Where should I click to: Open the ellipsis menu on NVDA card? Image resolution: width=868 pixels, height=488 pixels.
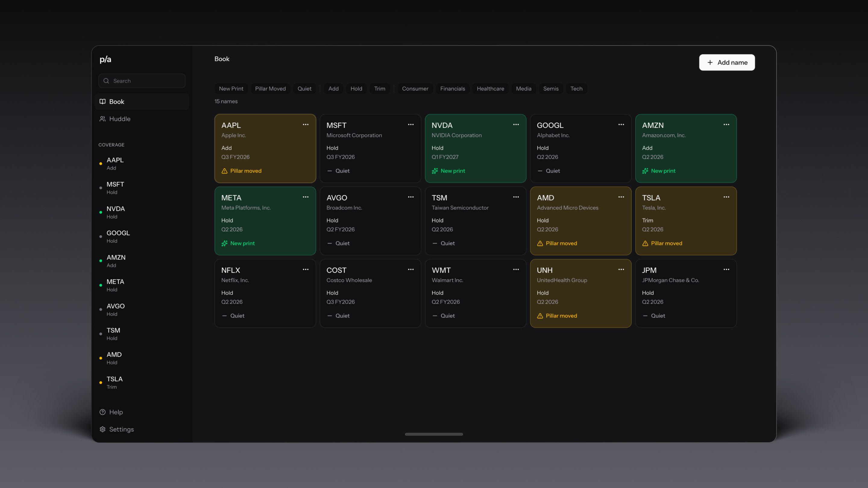[516, 125]
